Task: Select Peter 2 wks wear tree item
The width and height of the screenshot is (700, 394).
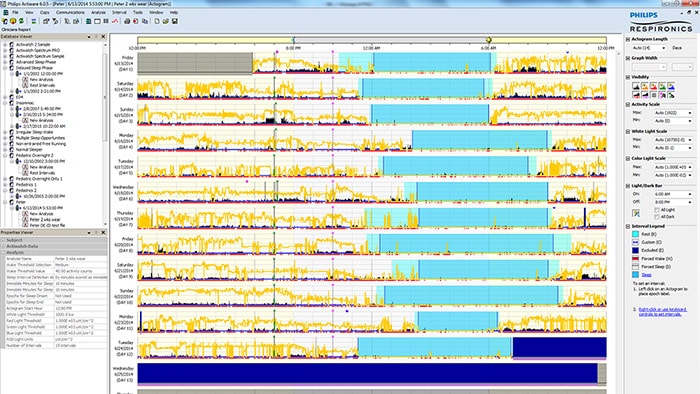Action: [x=45, y=220]
